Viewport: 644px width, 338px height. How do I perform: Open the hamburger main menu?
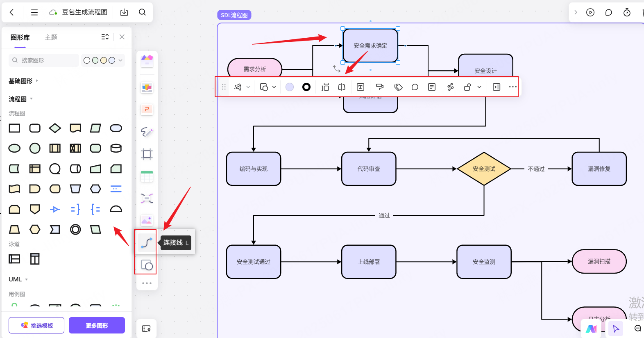(34, 12)
